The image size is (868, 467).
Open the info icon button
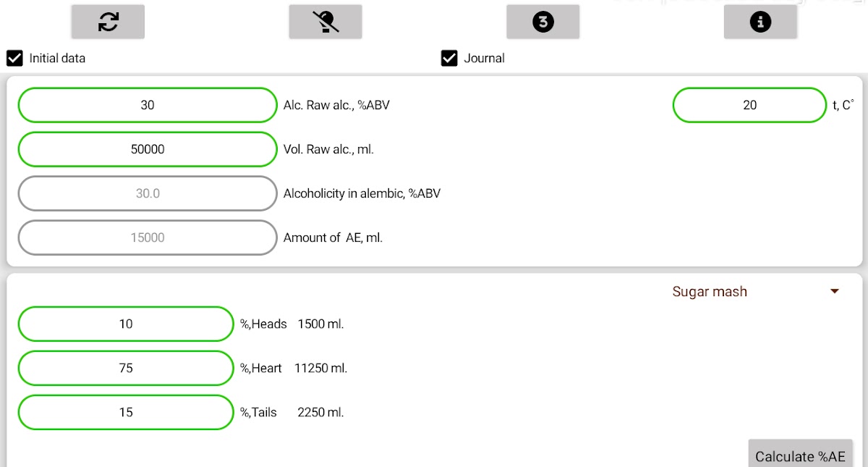[x=760, y=22]
